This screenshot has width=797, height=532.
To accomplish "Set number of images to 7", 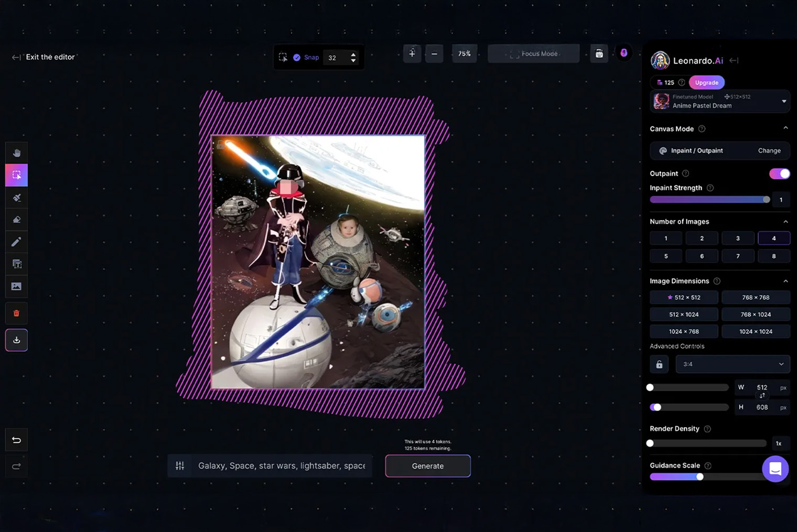I will tap(738, 256).
